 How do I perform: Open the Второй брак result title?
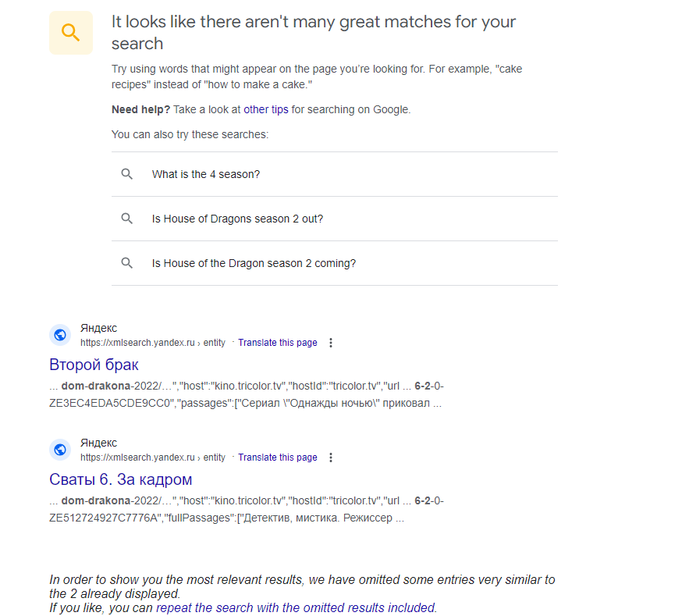coord(94,365)
